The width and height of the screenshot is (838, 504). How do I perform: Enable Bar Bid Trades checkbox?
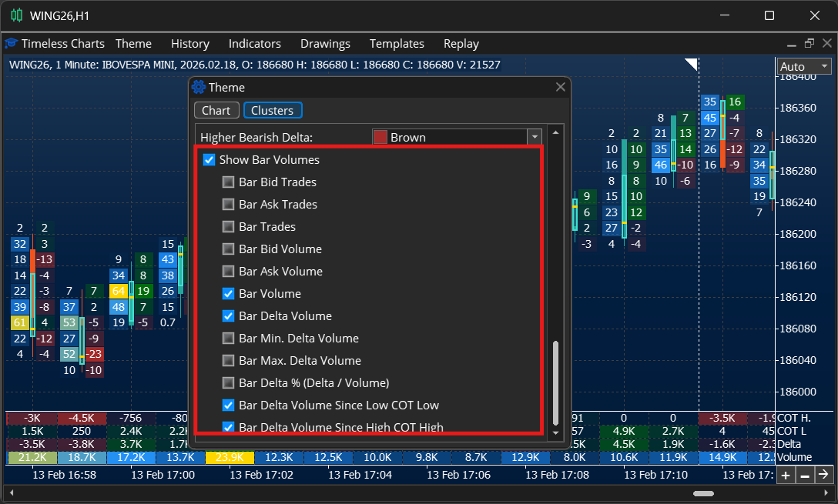point(228,182)
